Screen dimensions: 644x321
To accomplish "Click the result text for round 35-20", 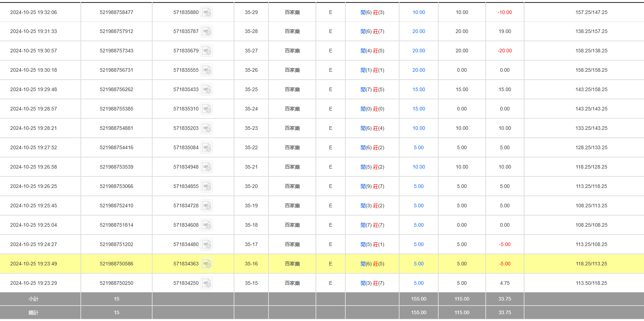I will point(372,187).
